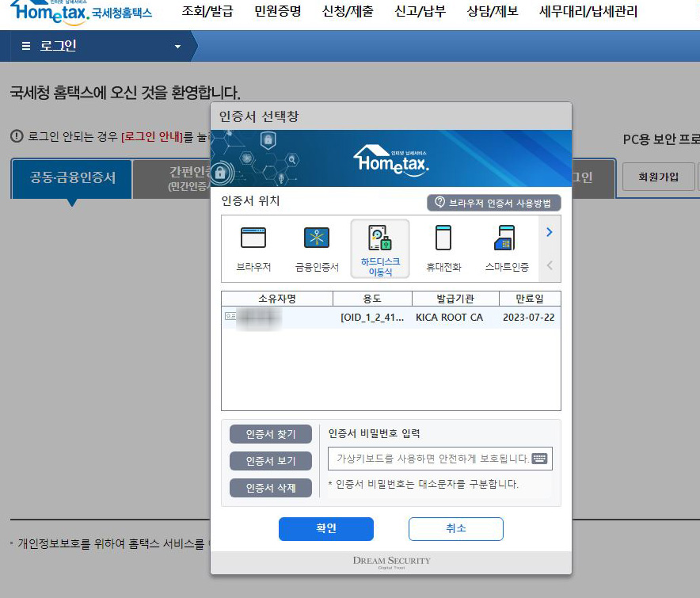Open the 세무대리/납세관리 menu

tap(588, 11)
